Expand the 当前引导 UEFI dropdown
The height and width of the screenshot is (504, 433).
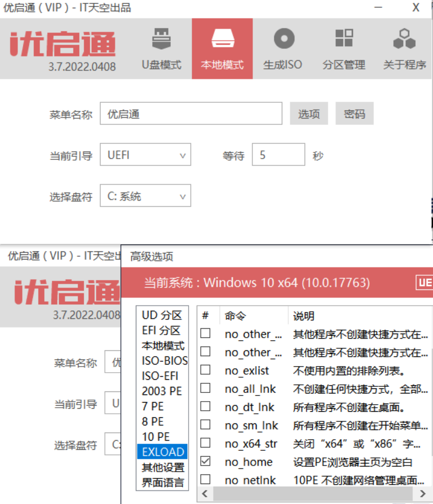145,155
